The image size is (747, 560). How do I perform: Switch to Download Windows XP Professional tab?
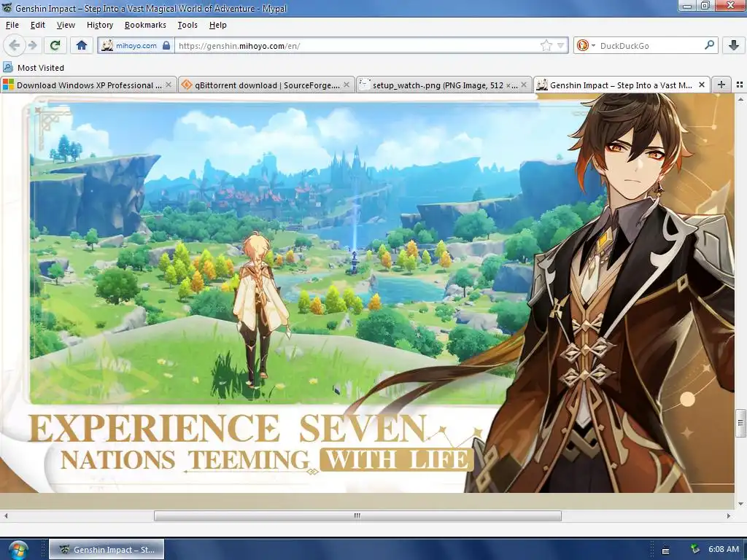88,85
